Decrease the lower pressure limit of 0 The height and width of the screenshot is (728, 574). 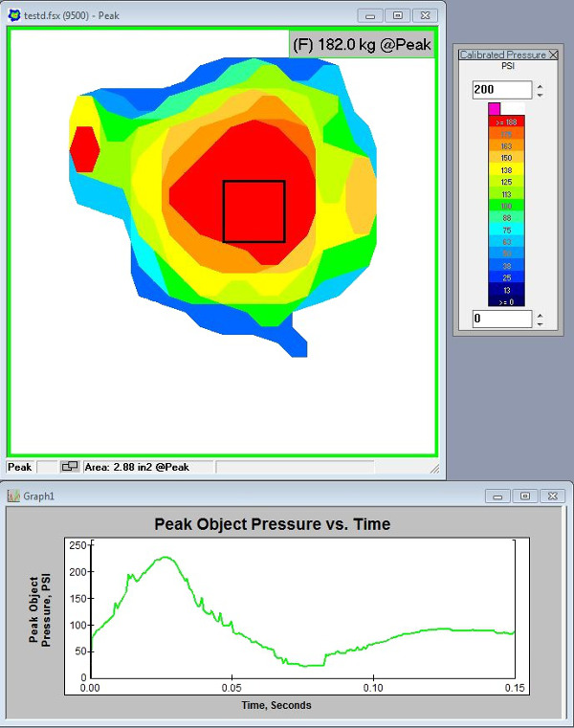(x=540, y=323)
